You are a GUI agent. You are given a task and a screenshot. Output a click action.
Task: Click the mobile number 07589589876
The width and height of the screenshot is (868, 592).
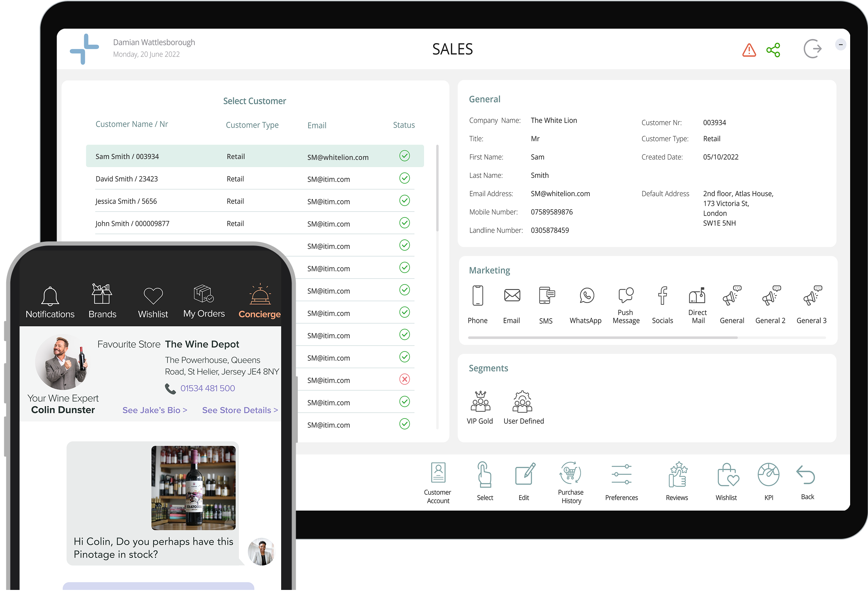point(552,212)
